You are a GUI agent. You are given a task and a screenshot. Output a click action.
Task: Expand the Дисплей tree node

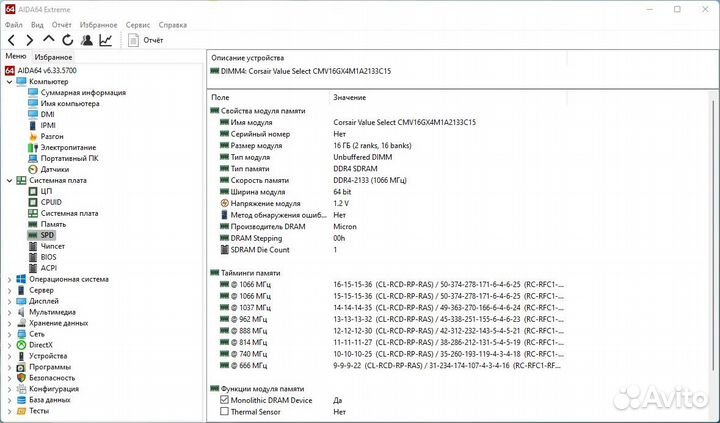[9, 301]
